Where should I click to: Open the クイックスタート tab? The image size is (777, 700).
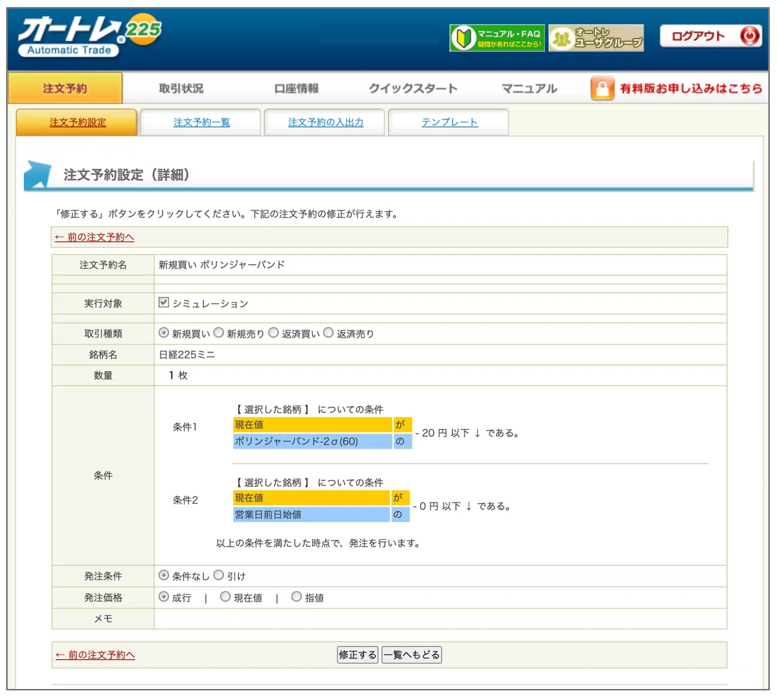pos(413,88)
